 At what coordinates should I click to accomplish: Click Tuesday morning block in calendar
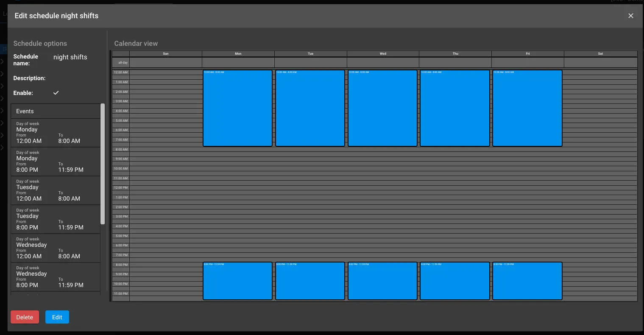(x=310, y=108)
